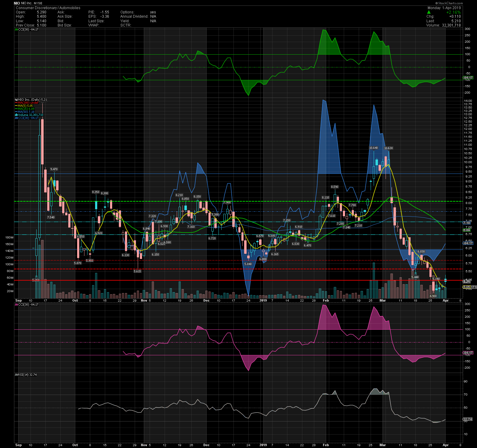Click the 14.00 price axis label
477x448 pixels.
(x=468, y=101)
